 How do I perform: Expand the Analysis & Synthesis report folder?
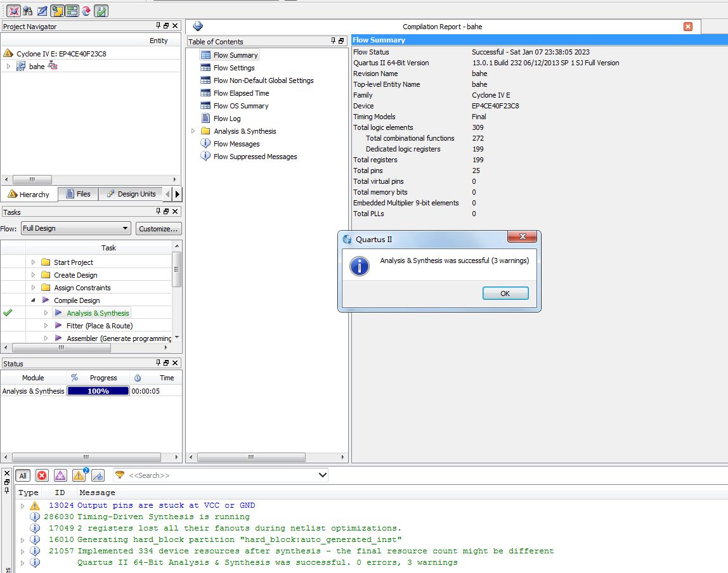click(193, 131)
